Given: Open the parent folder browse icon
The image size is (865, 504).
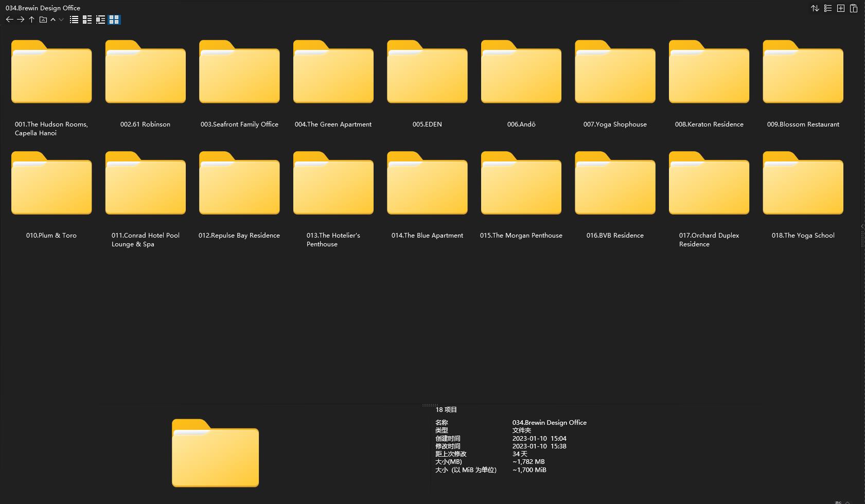Looking at the screenshot, I should pyautogui.click(x=43, y=20).
